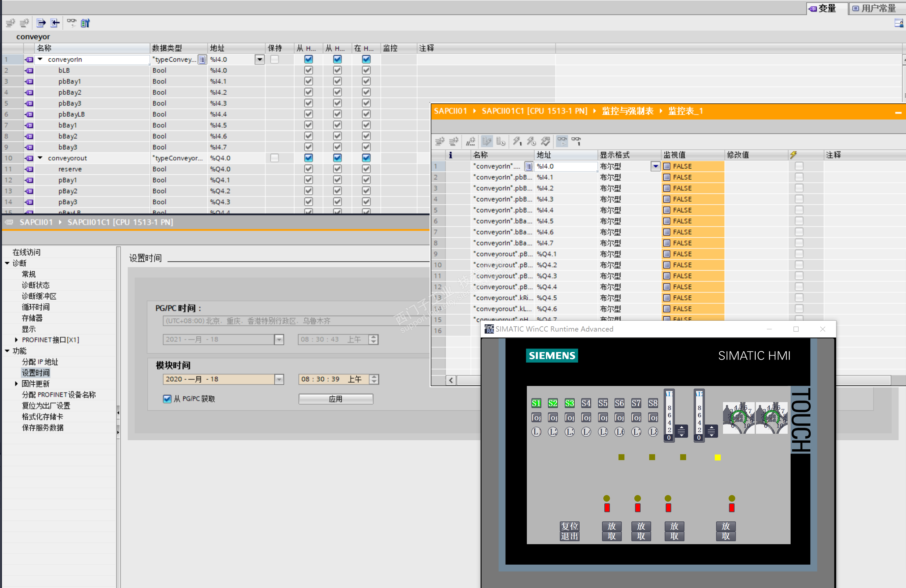
Task: Click the import tags icon in tag toolbar
Action: click(55, 23)
